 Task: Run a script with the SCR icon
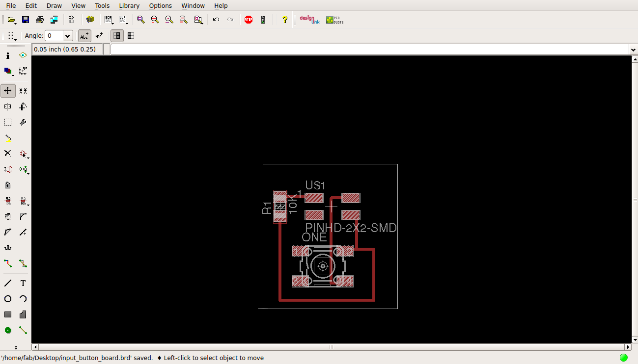pos(109,20)
